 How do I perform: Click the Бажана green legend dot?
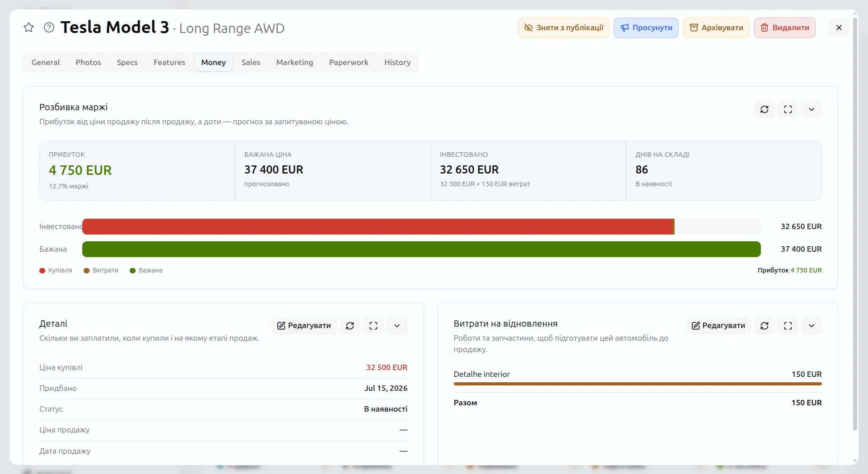133,271
